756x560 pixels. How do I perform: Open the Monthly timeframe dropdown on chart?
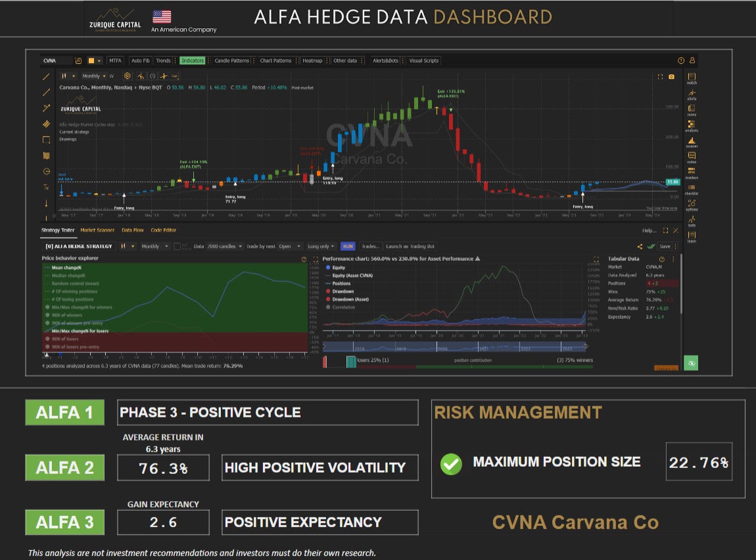tap(93, 76)
